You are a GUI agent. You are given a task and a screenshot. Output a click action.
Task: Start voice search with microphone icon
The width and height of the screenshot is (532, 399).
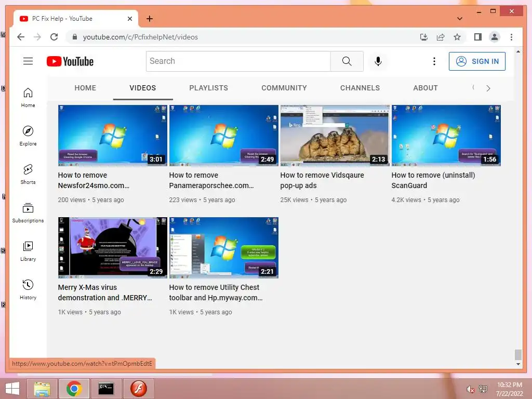378,61
